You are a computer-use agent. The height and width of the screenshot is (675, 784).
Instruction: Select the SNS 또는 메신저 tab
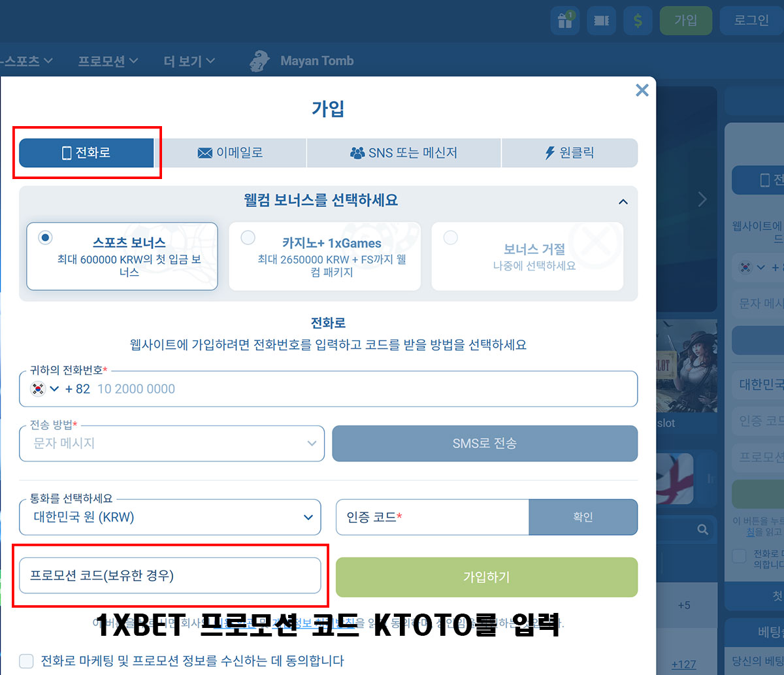[404, 153]
